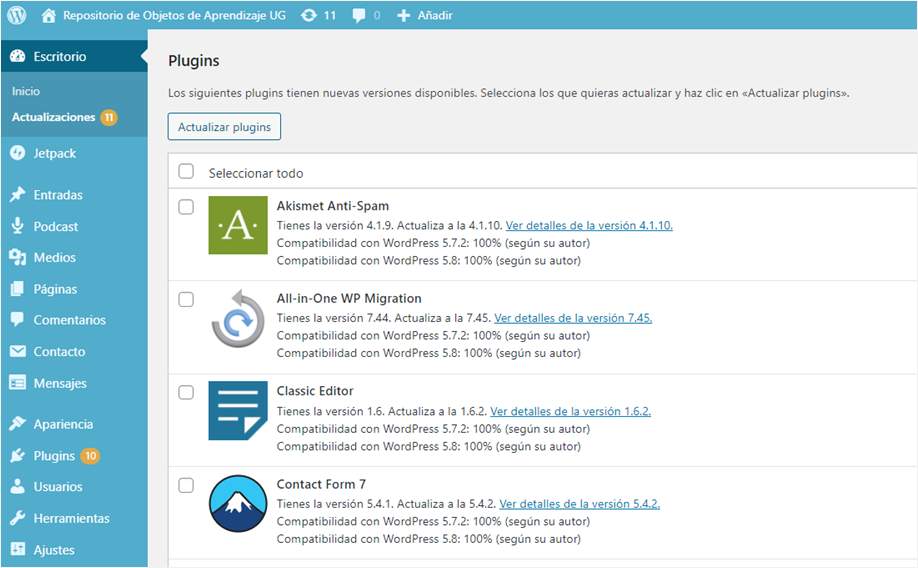Open the Jetpack menu
Image resolution: width=918 pixels, height=568 pixels.
coord(54,153)
